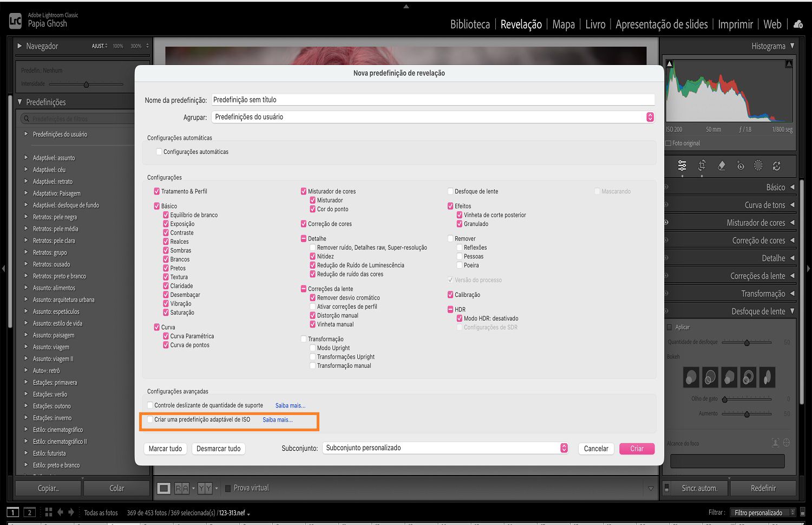This screenshot has width=812, height=525.
Task: Select main window display 1 icon
Action: click(x=12, y=512)
